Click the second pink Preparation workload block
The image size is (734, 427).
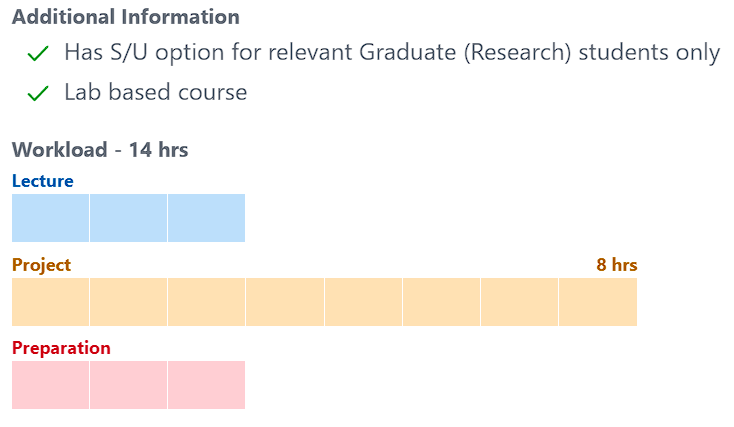[x=128, y=385]
